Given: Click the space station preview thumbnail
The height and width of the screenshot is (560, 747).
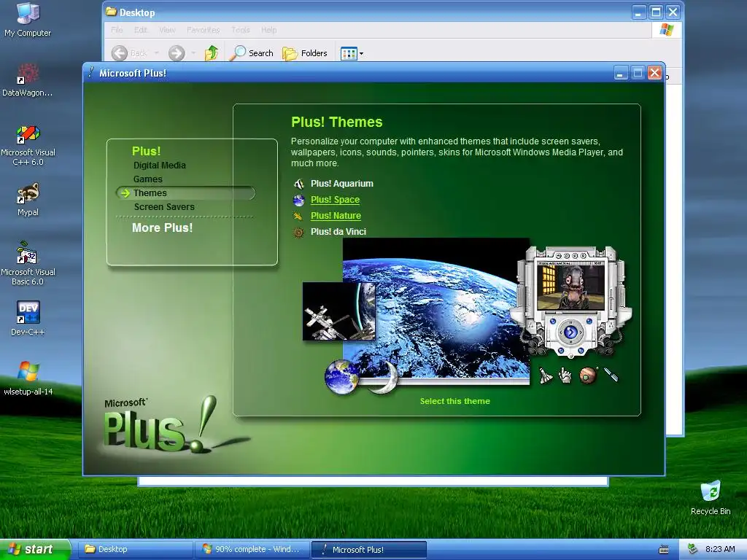Looking at the screenshot, I should (338, 311).
